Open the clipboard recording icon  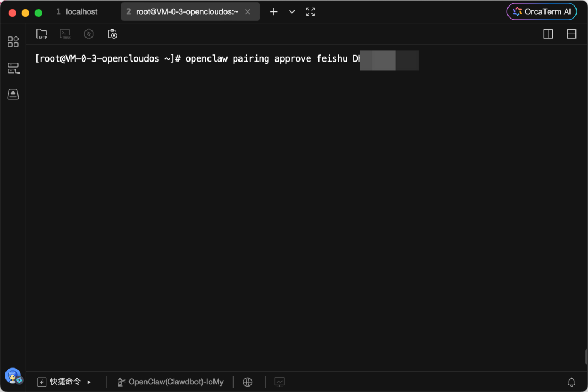(x=113, y=34)
